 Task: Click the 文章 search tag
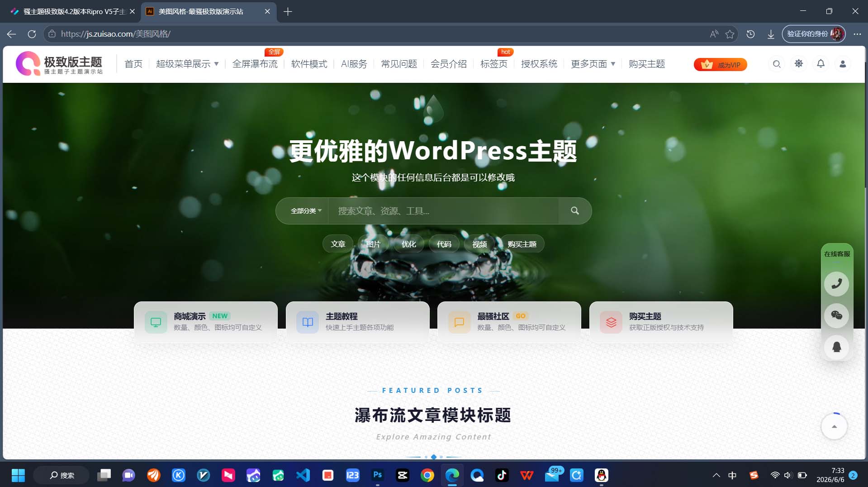[338, 244]
